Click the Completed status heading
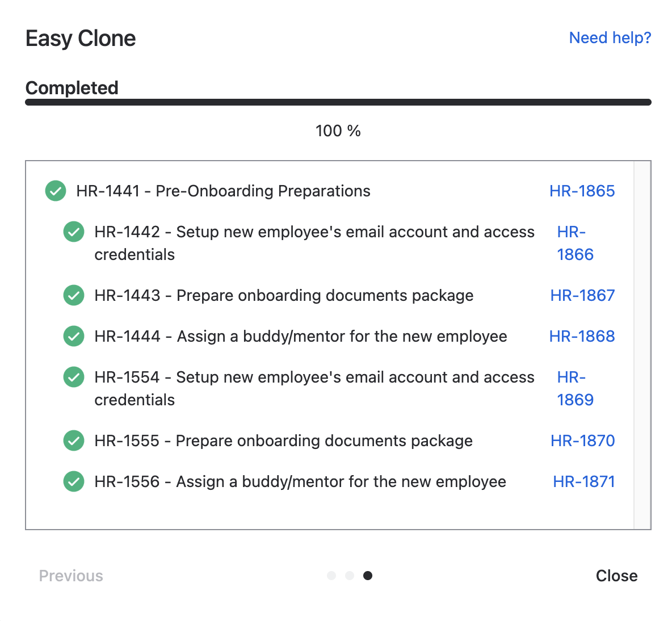This screenshot has width=672, height=621. 72,88
